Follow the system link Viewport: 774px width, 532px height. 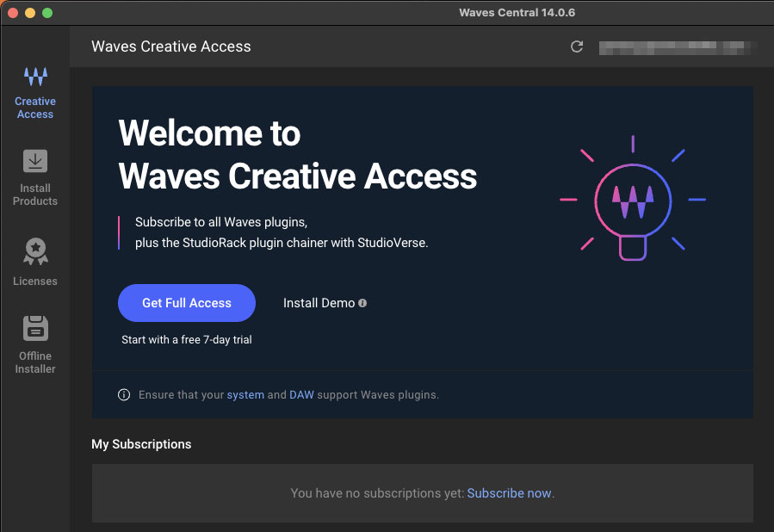click(245, 395)
